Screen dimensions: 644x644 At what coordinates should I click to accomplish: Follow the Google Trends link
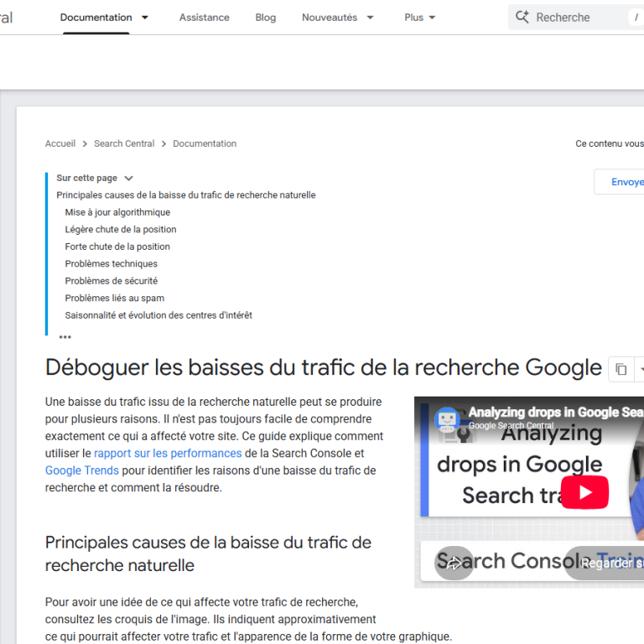81,470
